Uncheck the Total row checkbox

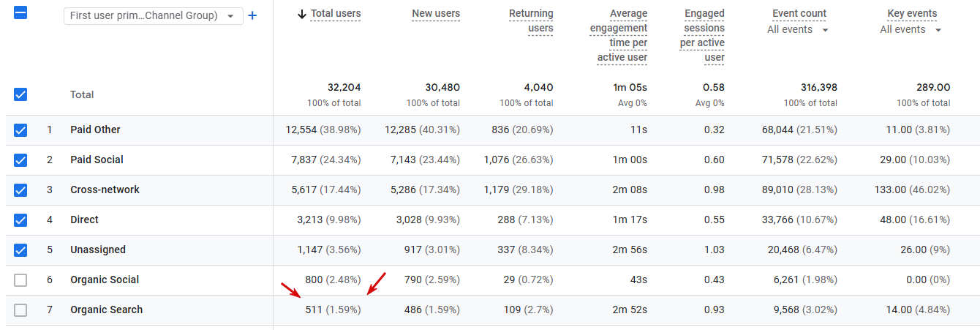pyautogui.click(x=20, y=94)
